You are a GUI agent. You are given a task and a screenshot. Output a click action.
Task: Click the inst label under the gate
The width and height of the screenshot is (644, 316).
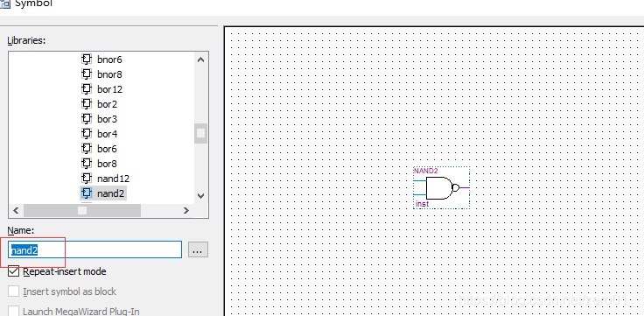(422, 204)
